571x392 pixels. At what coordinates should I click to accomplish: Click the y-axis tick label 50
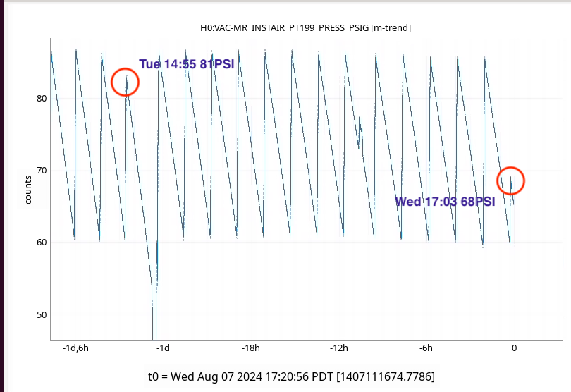[42, 314]
